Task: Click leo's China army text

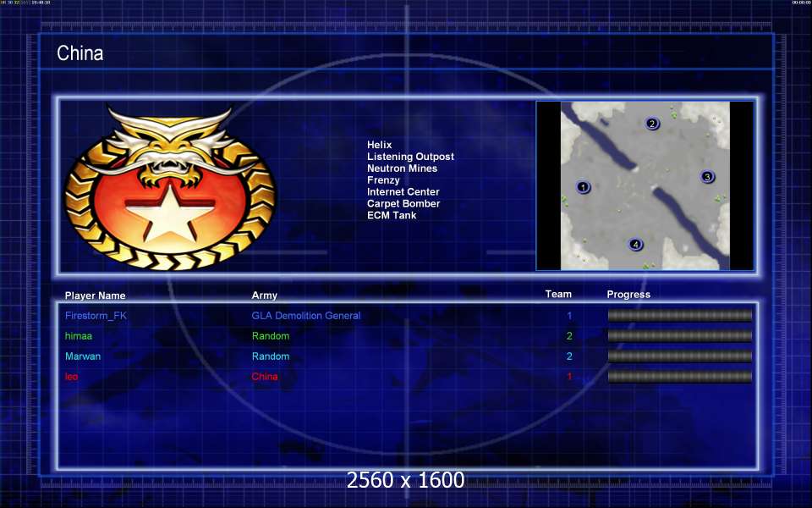Action: coord(265,376)
